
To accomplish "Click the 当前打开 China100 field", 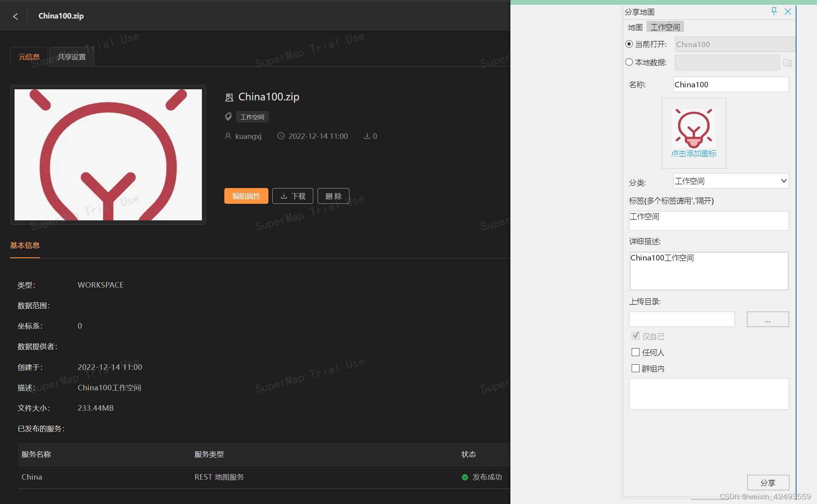I will pos(735,44).
